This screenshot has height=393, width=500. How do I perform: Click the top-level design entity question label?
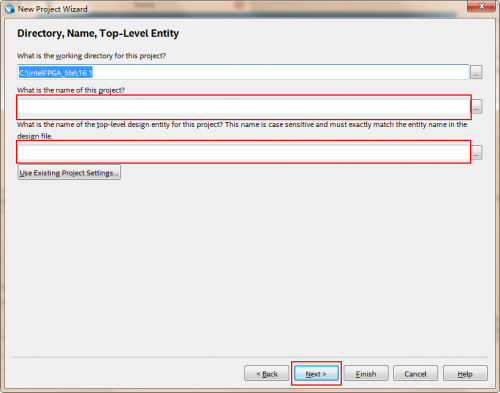point(242,130)
